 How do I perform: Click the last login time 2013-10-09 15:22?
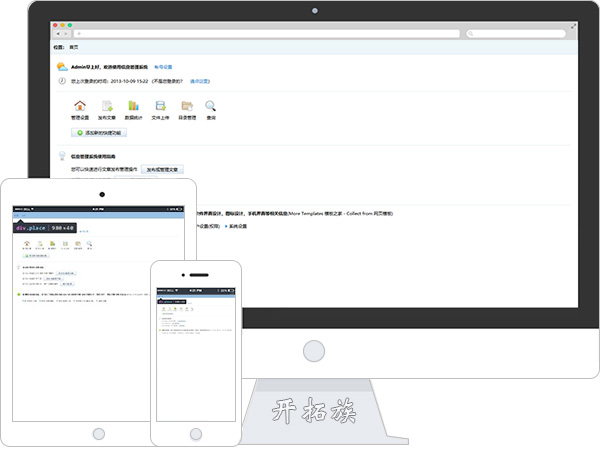coord(129,81)
